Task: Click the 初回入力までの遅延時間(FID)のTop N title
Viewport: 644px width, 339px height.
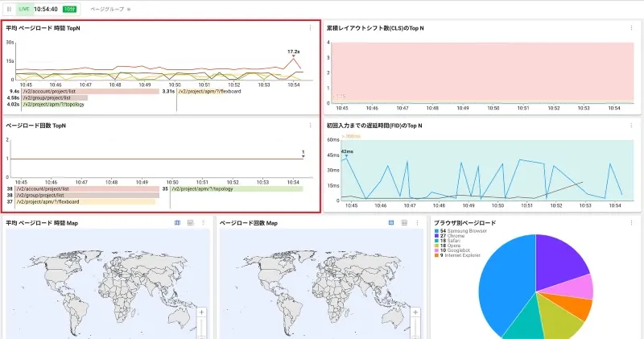Action: (x=374, y=126)
